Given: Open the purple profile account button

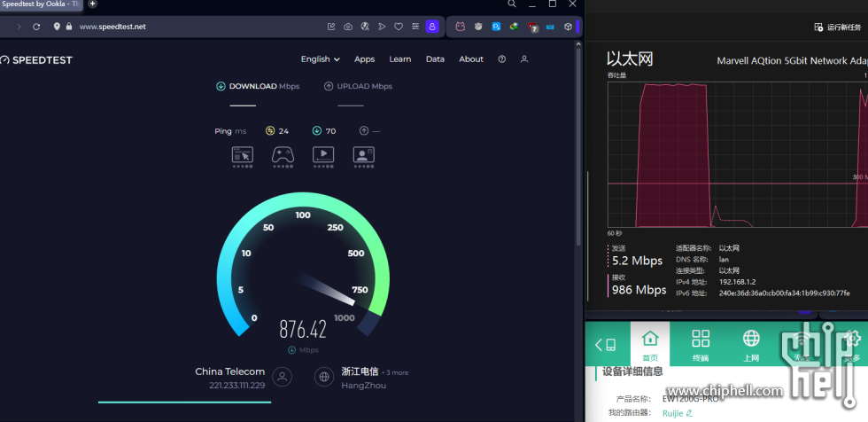Looking at the screenshot, I should coord(432,26).
